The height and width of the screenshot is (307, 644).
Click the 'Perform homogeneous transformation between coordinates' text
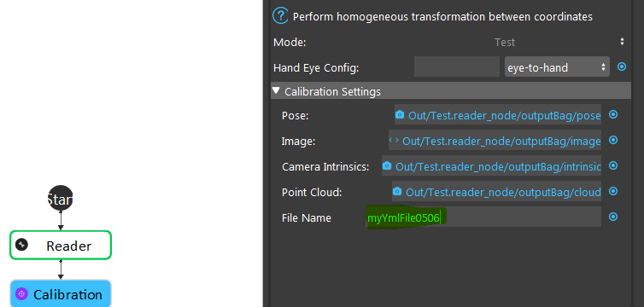[x=442, y=17]
